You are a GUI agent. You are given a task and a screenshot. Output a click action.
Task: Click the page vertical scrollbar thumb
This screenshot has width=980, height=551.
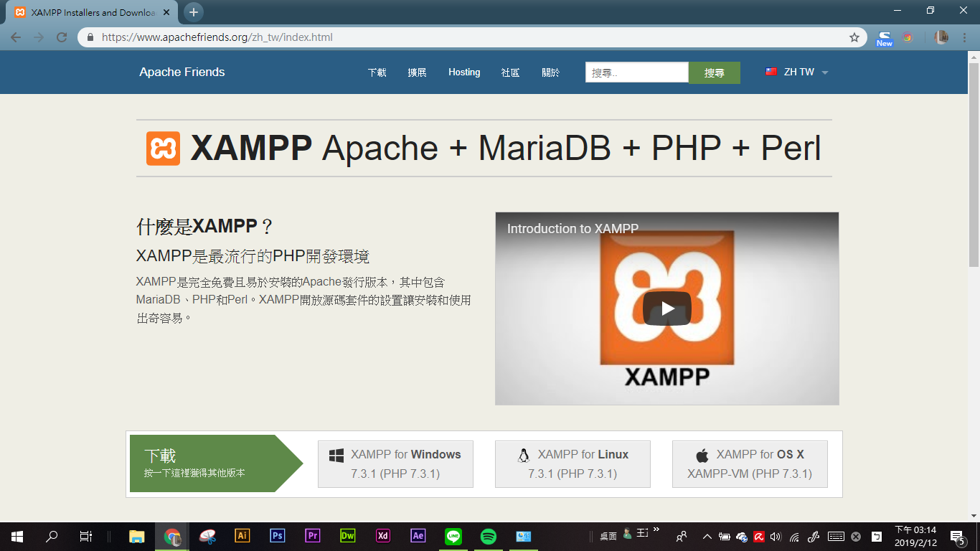click(974, 164)
